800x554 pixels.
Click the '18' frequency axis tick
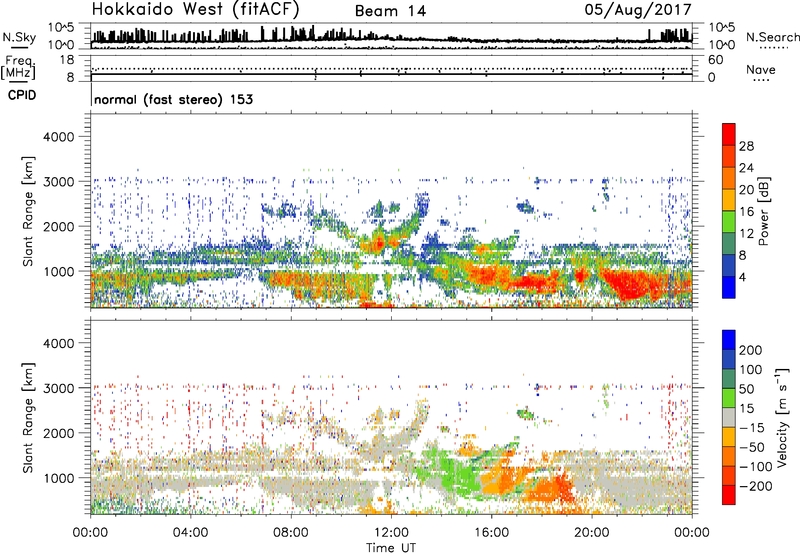click(67, 60)
